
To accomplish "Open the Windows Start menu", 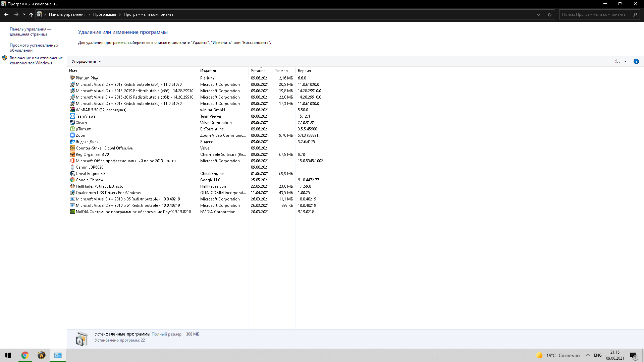I will click(x=8, y=355).
